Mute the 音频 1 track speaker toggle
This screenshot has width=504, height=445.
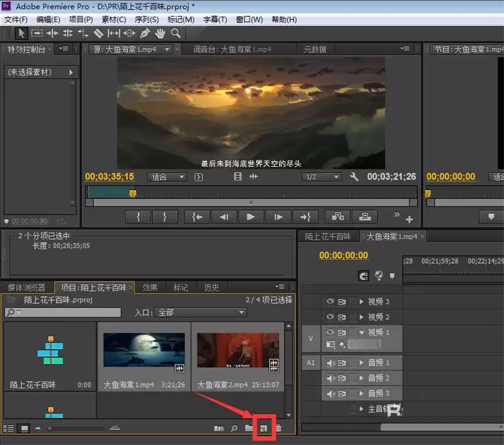(330, 363)
